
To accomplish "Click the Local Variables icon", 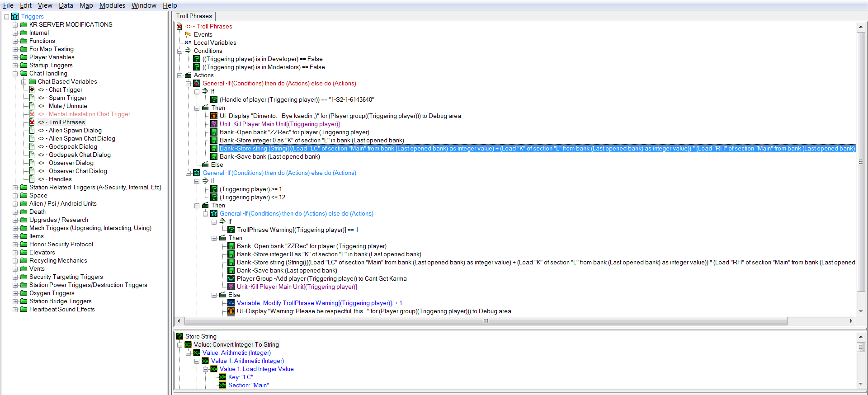I will (x=188, y=42).
